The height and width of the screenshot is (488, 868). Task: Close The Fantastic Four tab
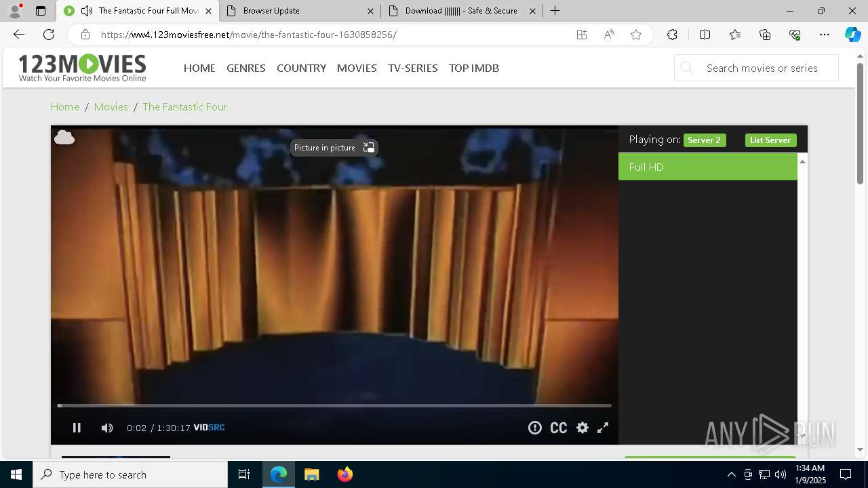(208, 11)
